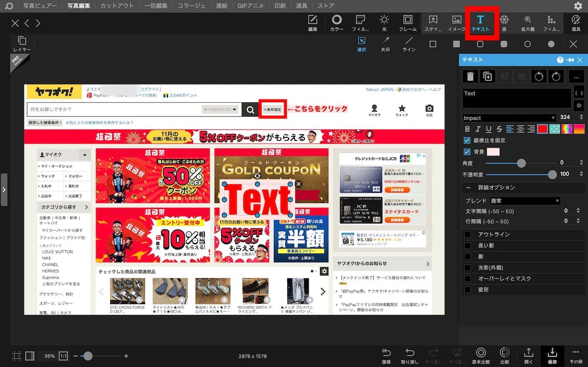The image size is (588, 367).
Task: Choose the ライン line tool
Action: 409,44
